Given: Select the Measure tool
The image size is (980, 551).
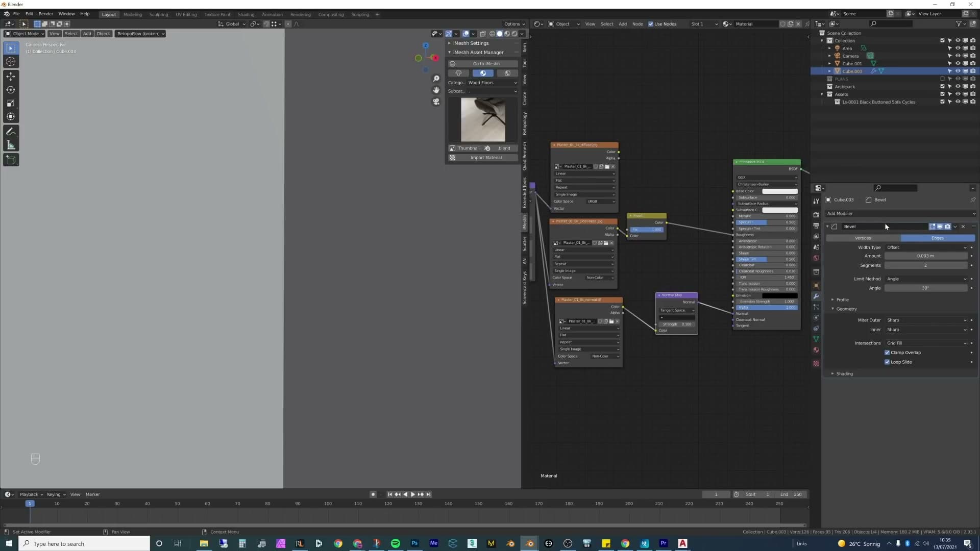Looking at the screenshot, I should pyautogui.click(x=11, y=145).
